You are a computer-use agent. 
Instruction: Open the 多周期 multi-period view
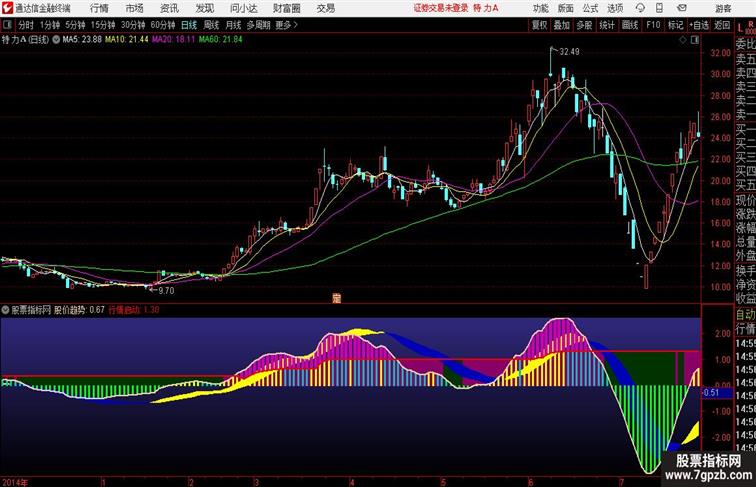coord(258,25)
